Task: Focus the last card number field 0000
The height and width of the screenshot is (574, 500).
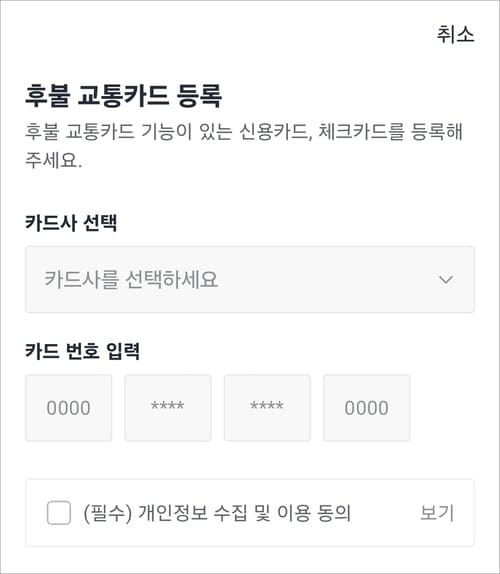Action: pyautogui.click(x=366, y=408)
